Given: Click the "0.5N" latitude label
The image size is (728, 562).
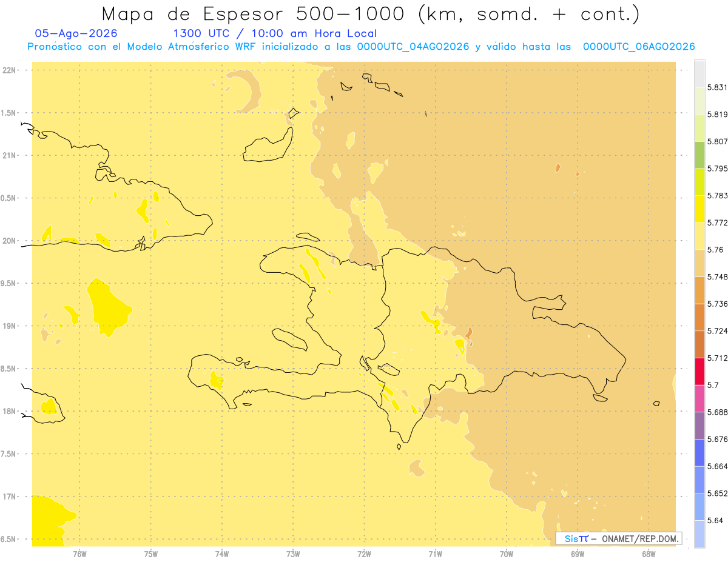Looking at the screenshot, I should tap(9, 198).
